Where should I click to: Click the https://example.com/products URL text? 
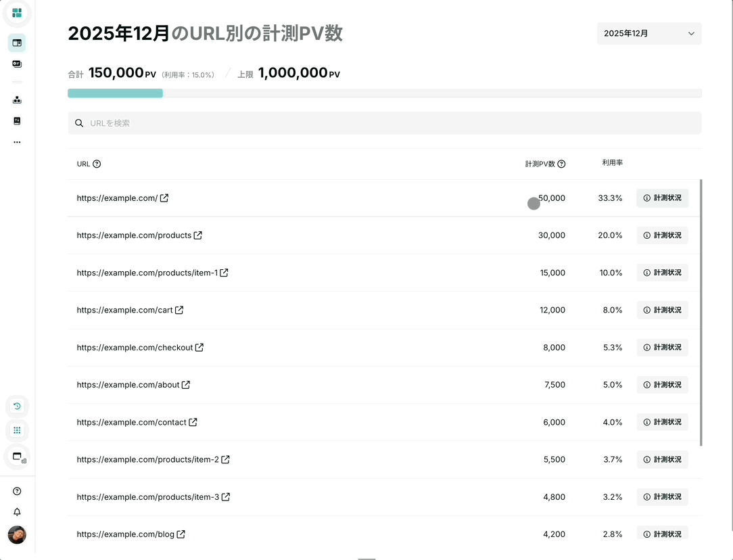pyautogui.click(x=134, y=235)
